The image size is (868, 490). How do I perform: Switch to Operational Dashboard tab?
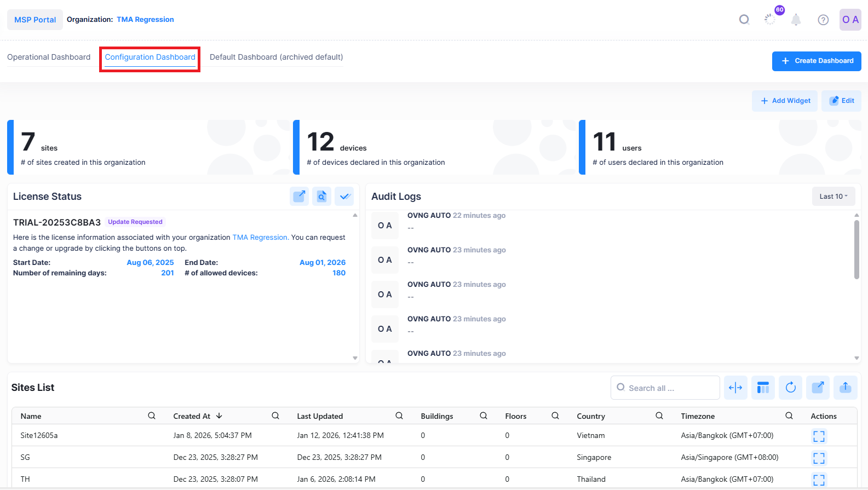pos(49,57)
